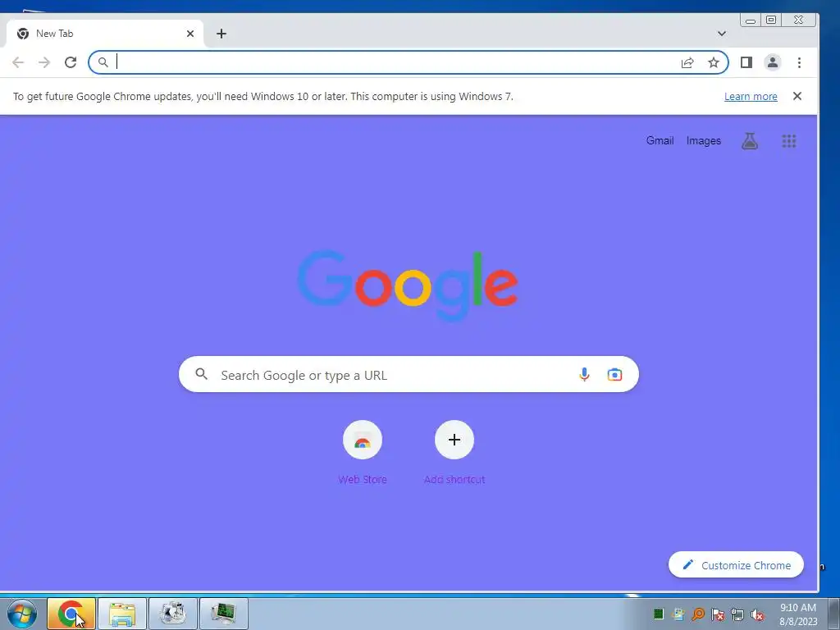Click the third pinned taskbar app
Image resolution: width=840 pixels, height=630 pixels.
pos(172,614)
